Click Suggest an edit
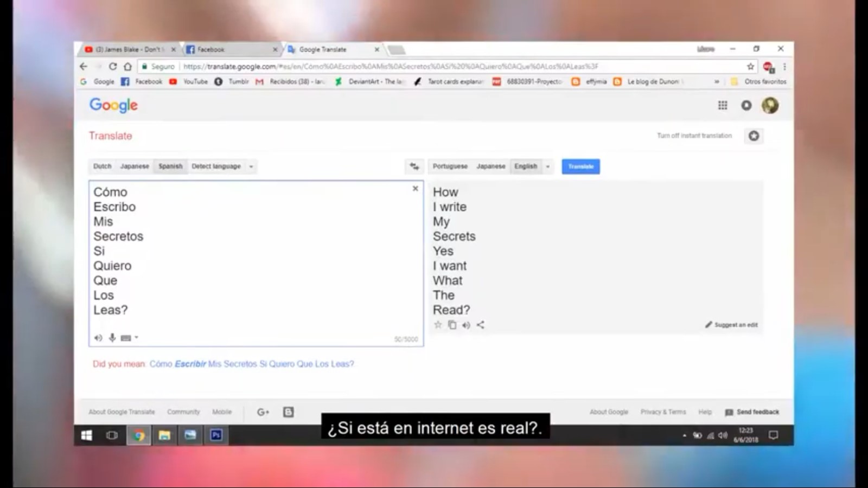The height and width of the screenshot is (488, 868). (x=731, y=325)
